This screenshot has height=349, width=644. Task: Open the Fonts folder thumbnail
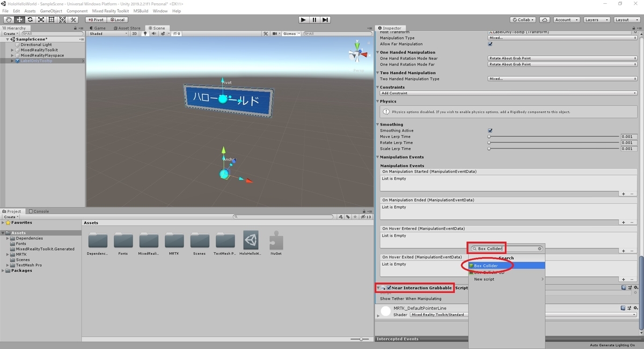click(123, 241)
